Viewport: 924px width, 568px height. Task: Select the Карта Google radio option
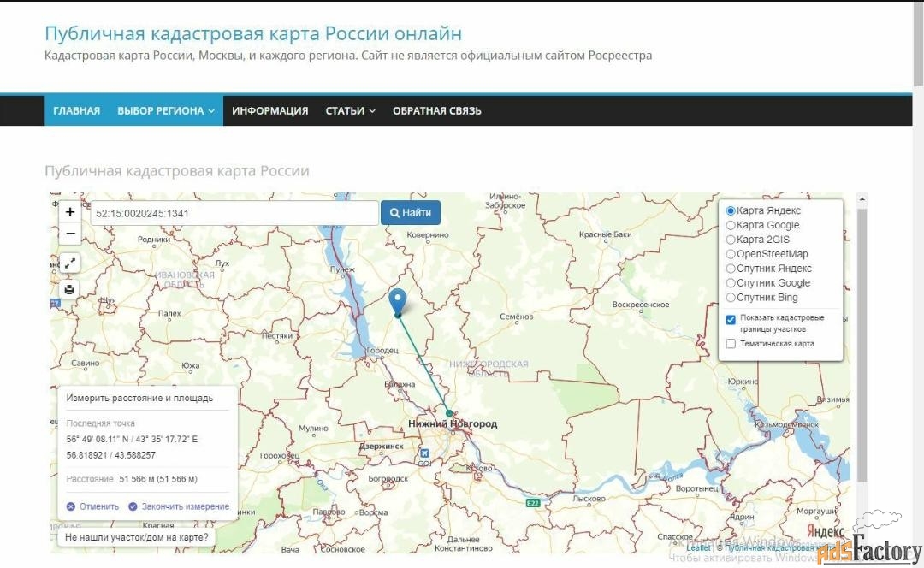tap(731, 225)
